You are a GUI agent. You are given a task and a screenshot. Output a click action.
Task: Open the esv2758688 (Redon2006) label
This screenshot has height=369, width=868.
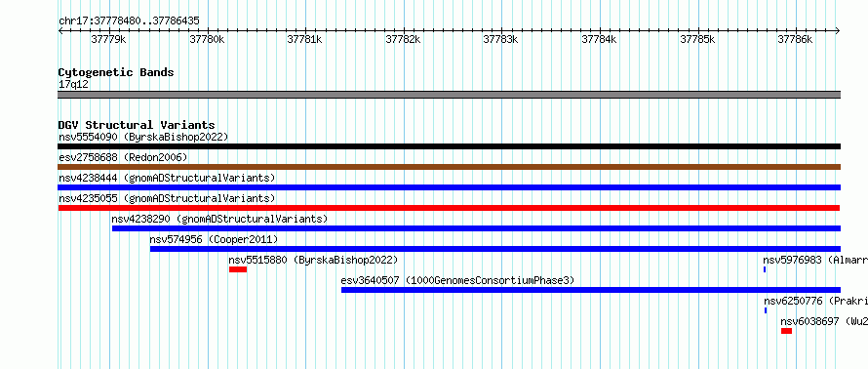pyautogui.click(x=123, y=157)
